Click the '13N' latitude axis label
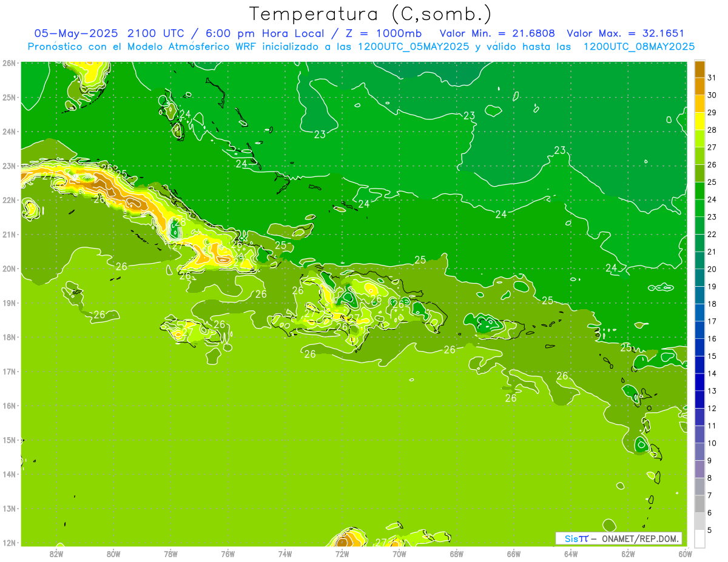Image resolution: width=728 pixels, height=562 pixels. click(9, 509)
